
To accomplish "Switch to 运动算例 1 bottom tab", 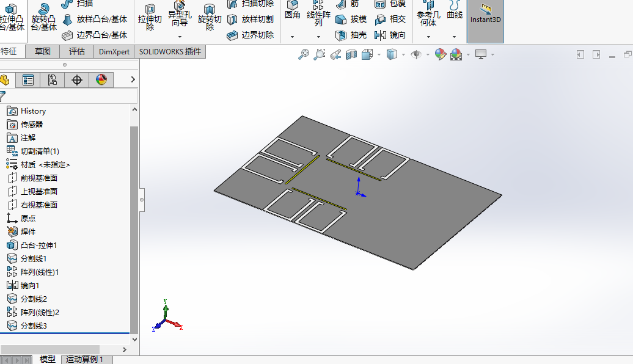I will click(85, 359).
